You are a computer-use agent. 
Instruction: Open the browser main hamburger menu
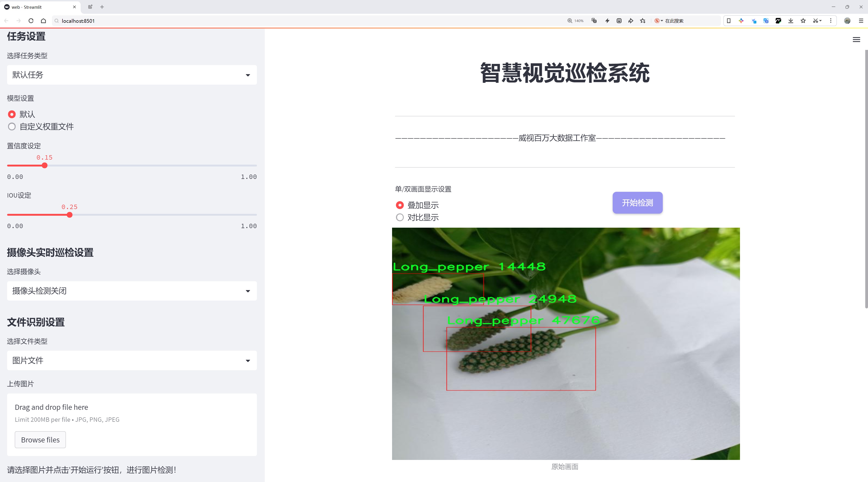point(861,20)
